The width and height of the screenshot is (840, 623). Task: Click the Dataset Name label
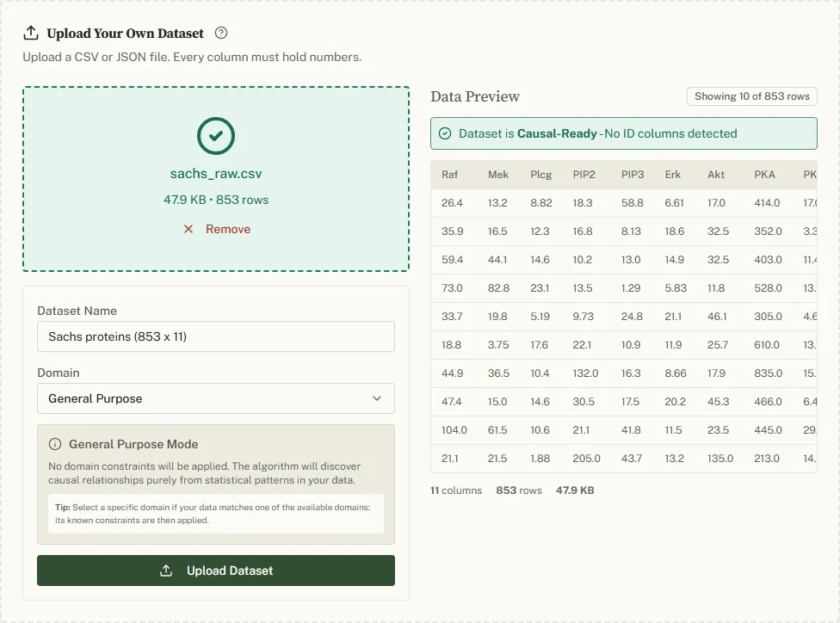point(77,311)
